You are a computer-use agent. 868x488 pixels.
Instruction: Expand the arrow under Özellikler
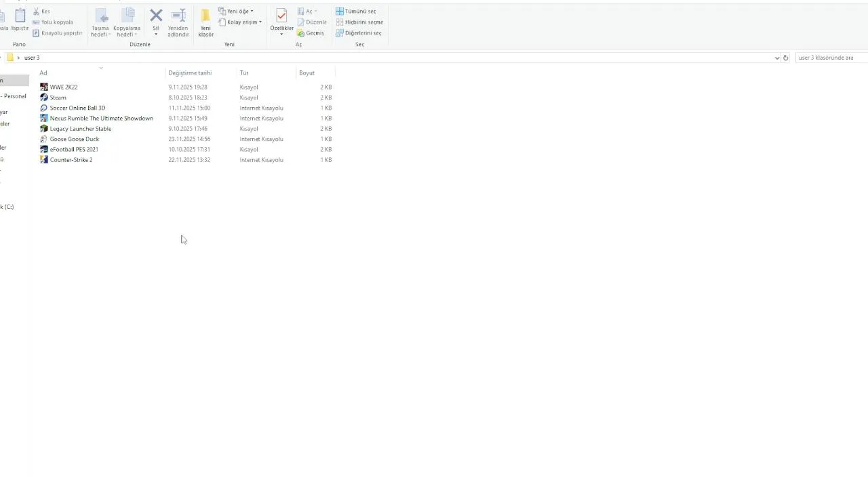[281, 35]
